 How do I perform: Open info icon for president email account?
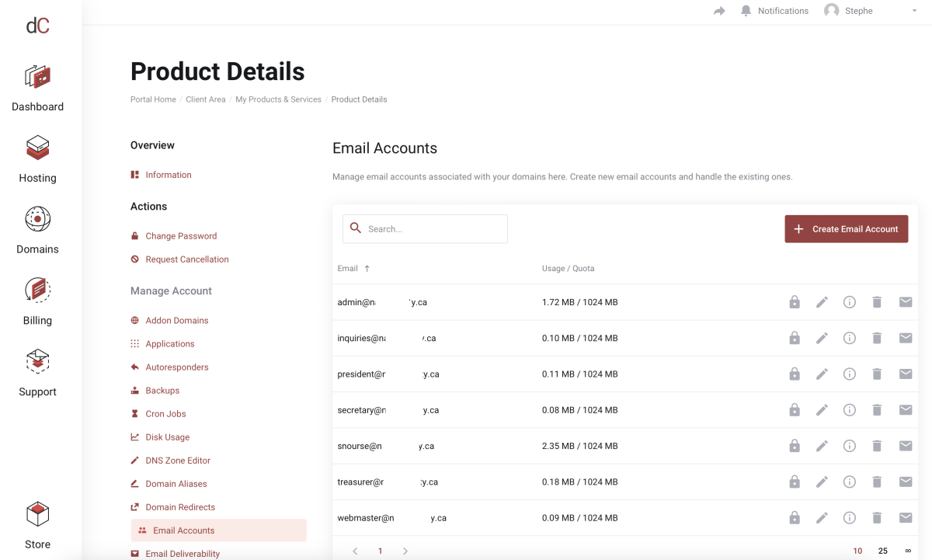850,374
